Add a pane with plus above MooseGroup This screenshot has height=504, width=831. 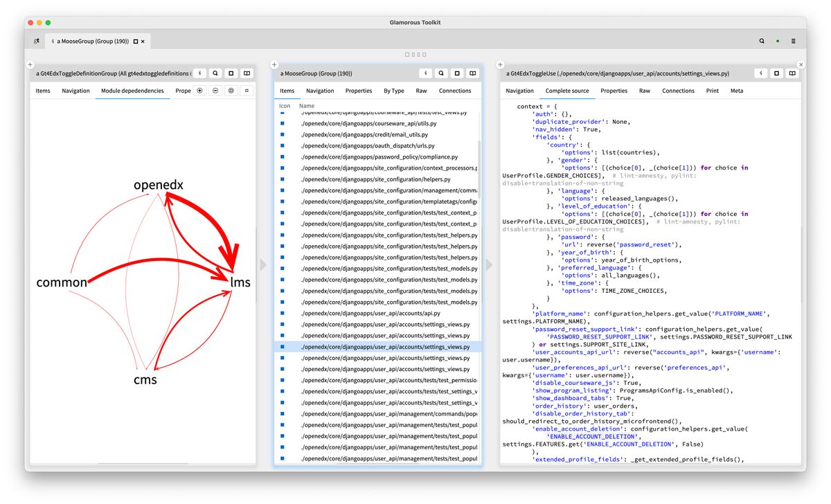click(274, 64)
